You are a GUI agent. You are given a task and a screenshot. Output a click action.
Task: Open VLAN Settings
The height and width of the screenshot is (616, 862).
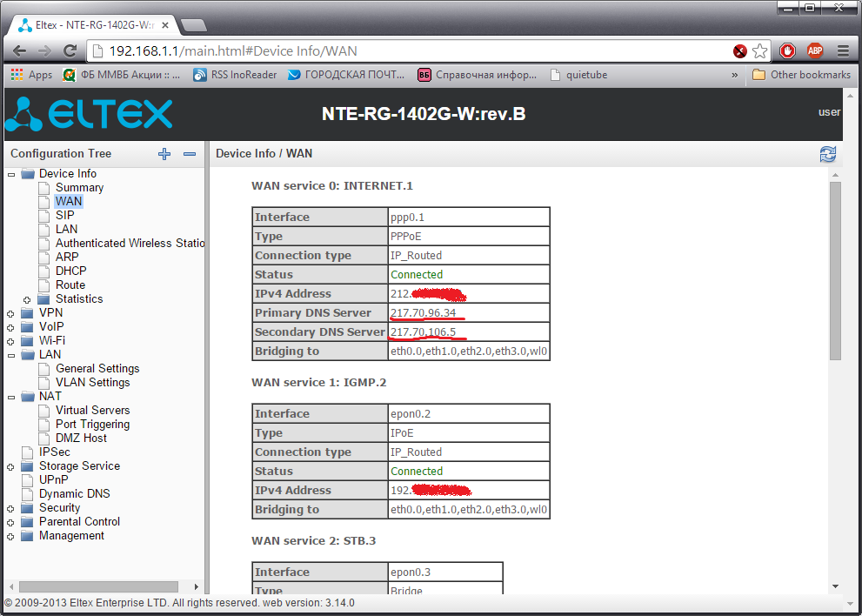(x=93, y=382)
